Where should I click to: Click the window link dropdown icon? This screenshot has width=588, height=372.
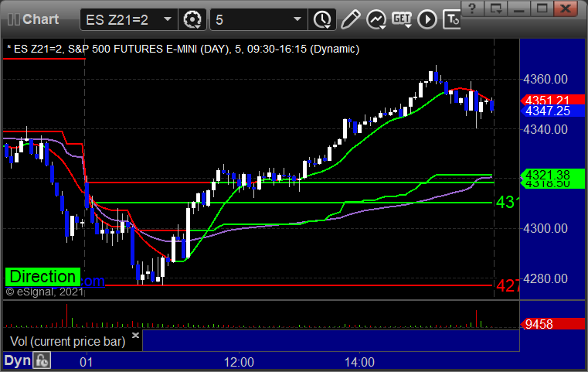495,9
